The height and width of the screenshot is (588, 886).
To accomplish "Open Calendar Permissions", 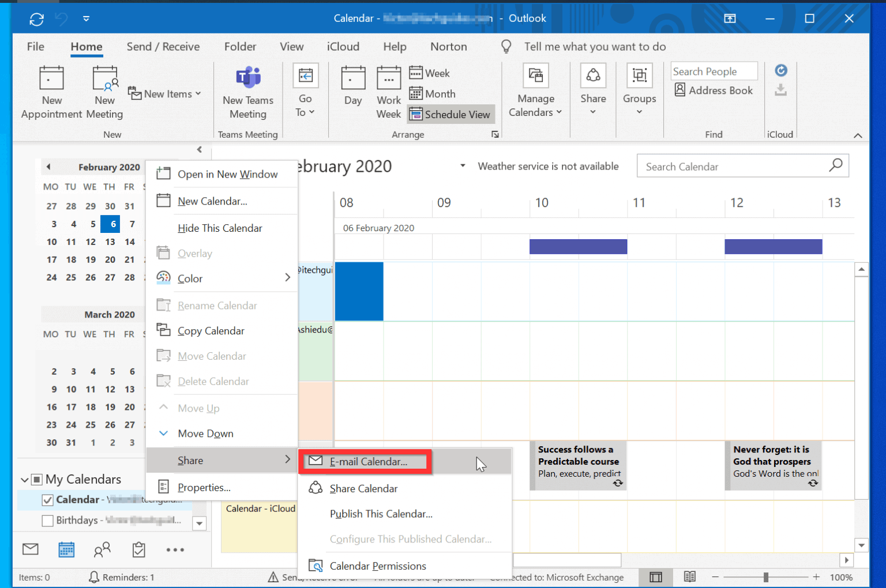I will pyautogui.click(x=405, y=566).
